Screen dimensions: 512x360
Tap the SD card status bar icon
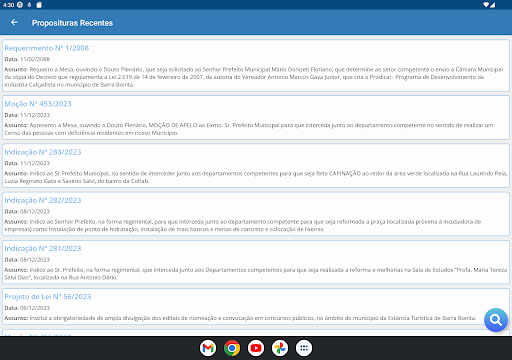pos(39,5)
